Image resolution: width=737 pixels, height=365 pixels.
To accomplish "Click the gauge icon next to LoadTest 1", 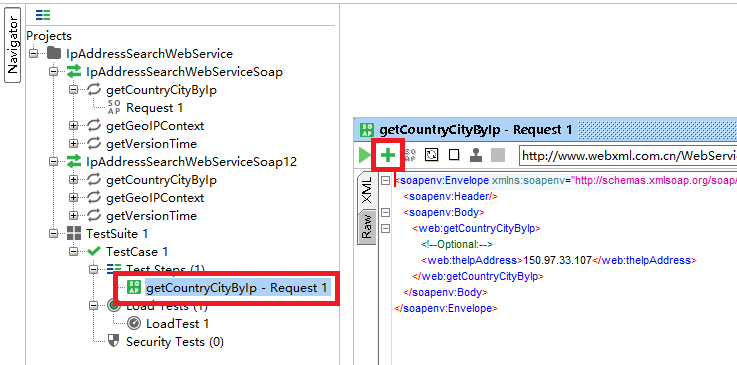I will tap(134, 323).
